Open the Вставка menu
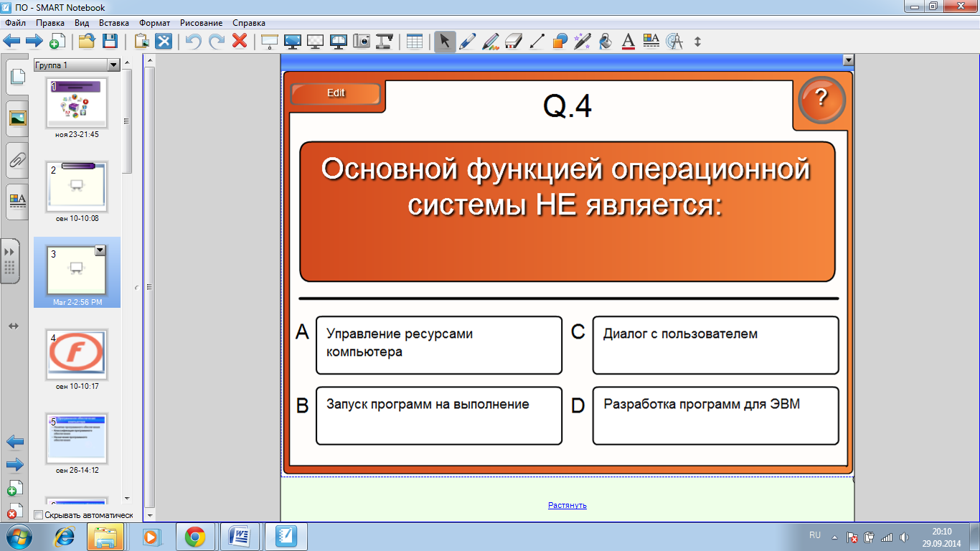Image resolution: width=980 pixels, height=551 pixels. [x=114, y=23]
